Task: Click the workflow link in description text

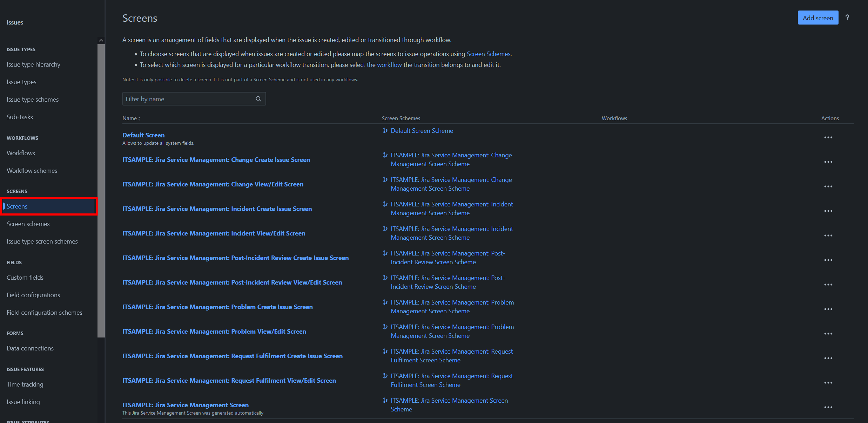Action: pyautogui.click(x=389, y=65)
